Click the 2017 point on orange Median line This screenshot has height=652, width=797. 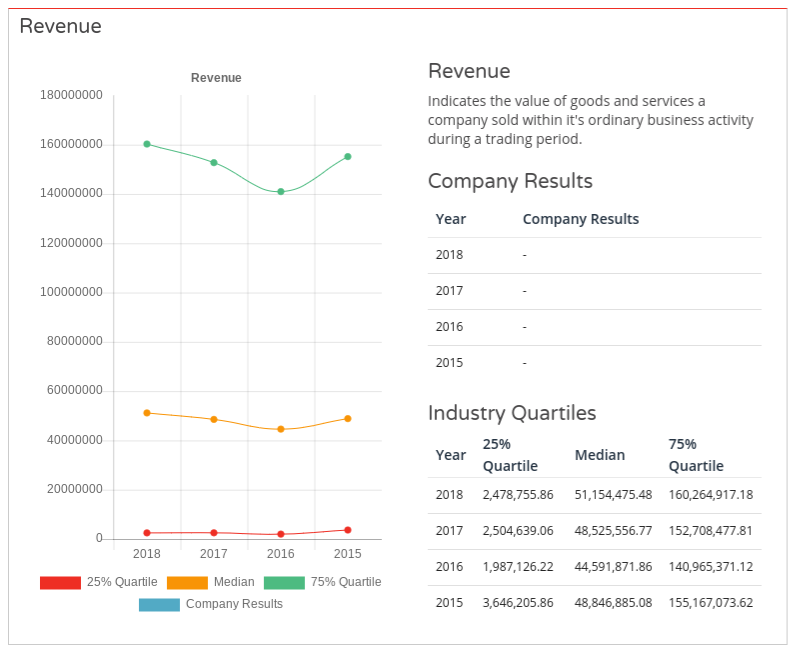pos(214,419)
